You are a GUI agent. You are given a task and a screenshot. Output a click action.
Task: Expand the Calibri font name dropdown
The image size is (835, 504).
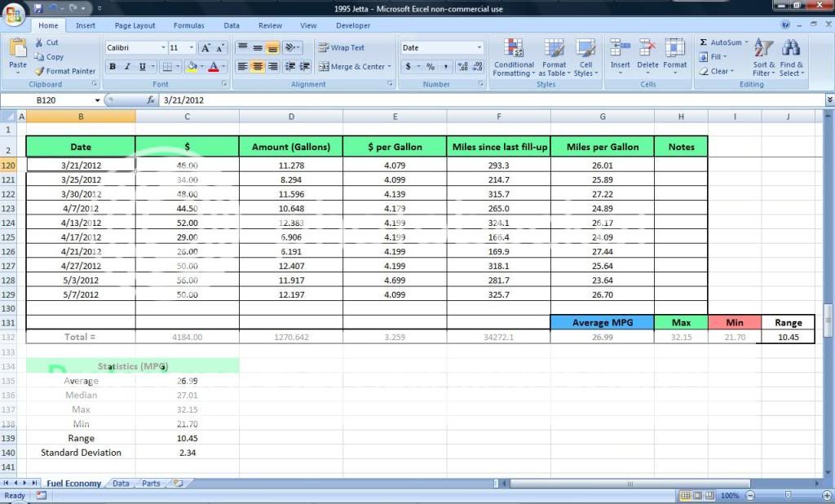(161, 48)
